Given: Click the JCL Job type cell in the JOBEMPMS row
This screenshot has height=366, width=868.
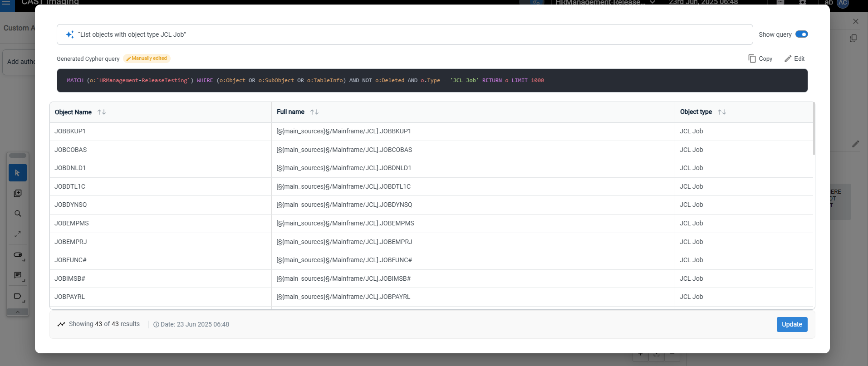Looking at the screenshot, I should click(744, 224).
